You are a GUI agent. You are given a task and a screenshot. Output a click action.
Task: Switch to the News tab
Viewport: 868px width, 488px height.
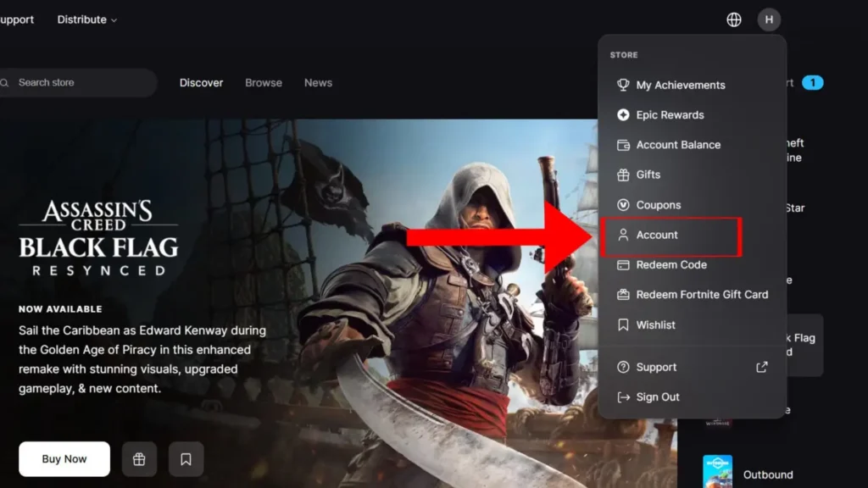[319, 82]
